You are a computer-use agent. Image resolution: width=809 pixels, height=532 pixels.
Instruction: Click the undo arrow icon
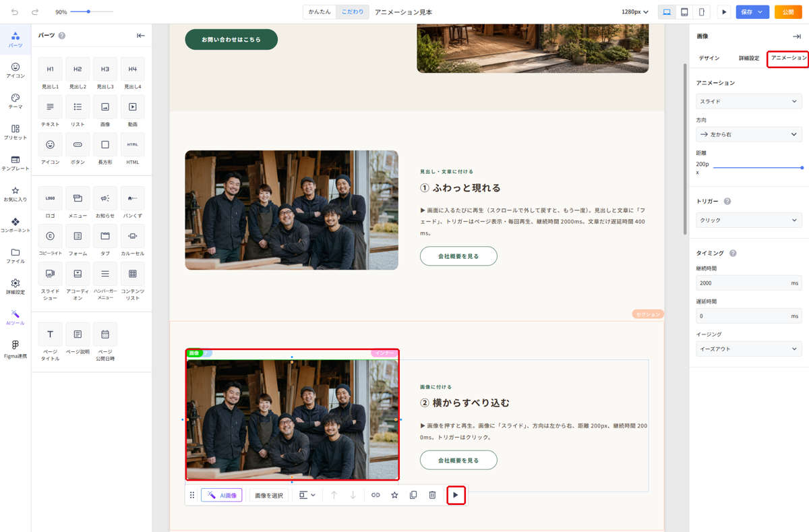[x=15, y=12]
